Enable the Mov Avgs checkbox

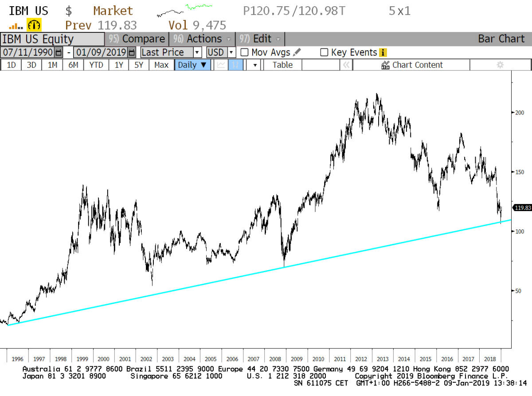(244, 52)
